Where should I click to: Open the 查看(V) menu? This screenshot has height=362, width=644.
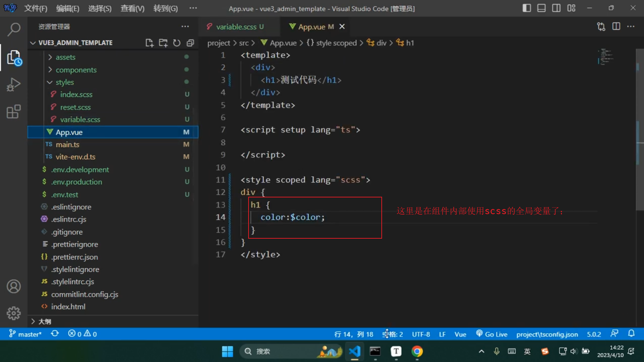tap(132, 8)
